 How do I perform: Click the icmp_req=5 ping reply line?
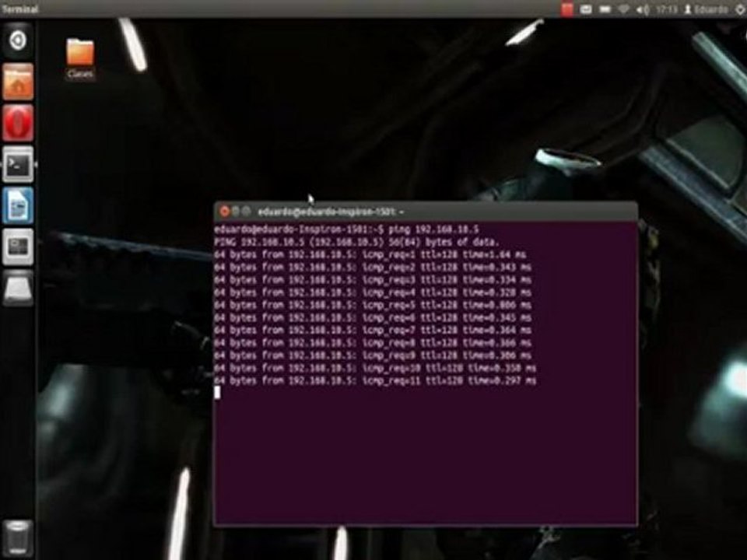coord(373,305)
